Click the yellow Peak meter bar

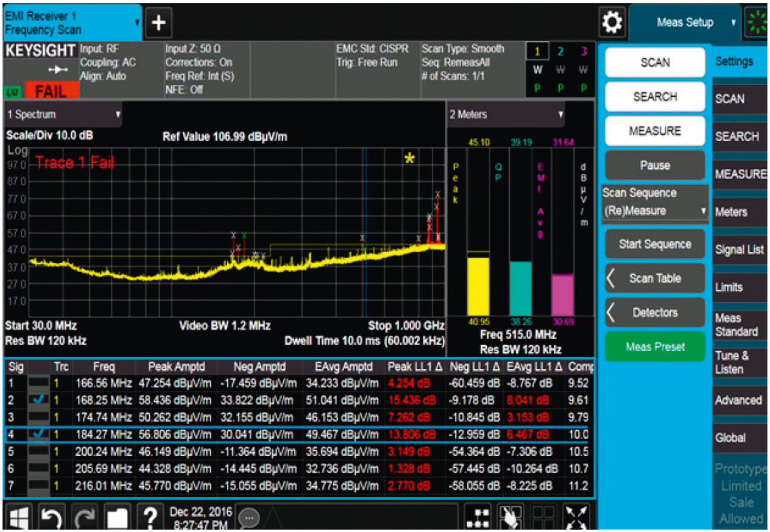pos(478,286)
